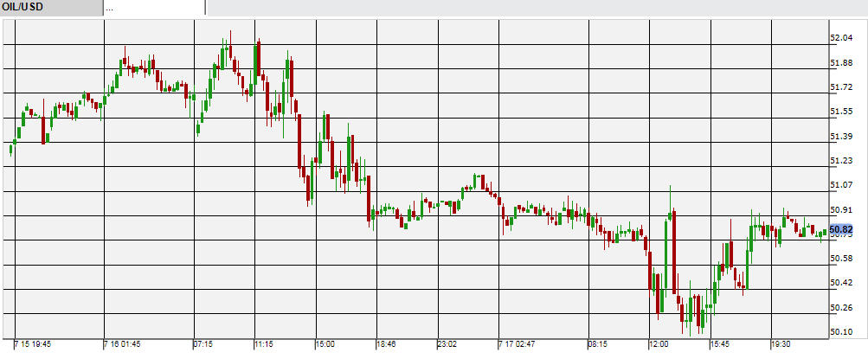Click the 51.07 price axis label

tap(841, 185)
